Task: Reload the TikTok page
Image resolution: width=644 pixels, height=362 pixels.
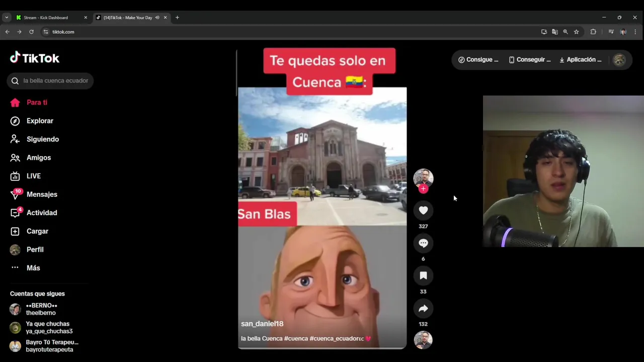Action: [x=31, y=32]
